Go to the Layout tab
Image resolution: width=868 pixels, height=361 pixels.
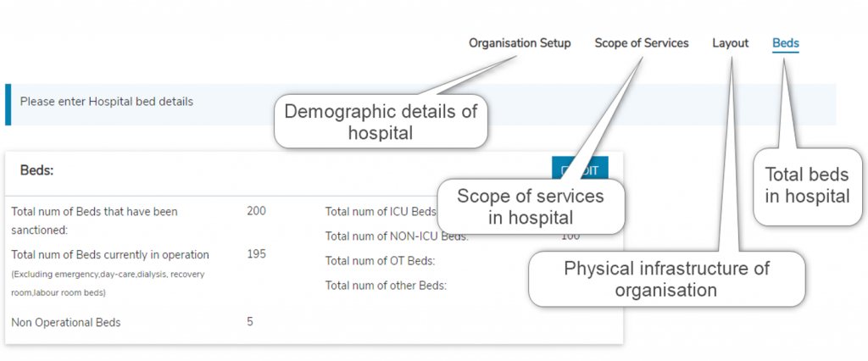coord(730,43)
